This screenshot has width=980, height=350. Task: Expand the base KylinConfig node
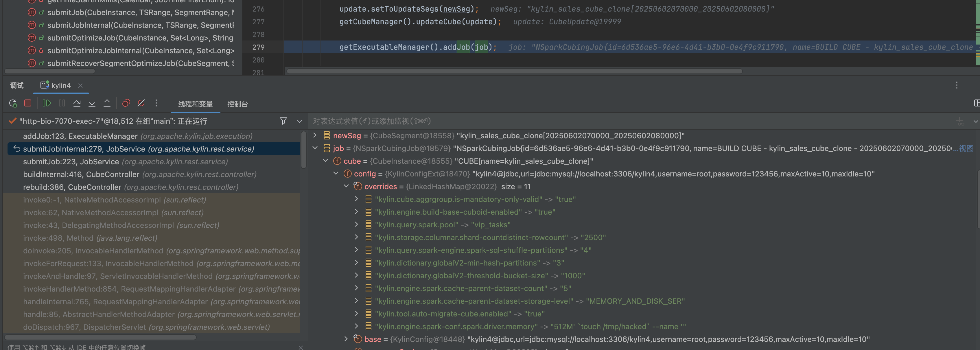[x=346, y=339]
